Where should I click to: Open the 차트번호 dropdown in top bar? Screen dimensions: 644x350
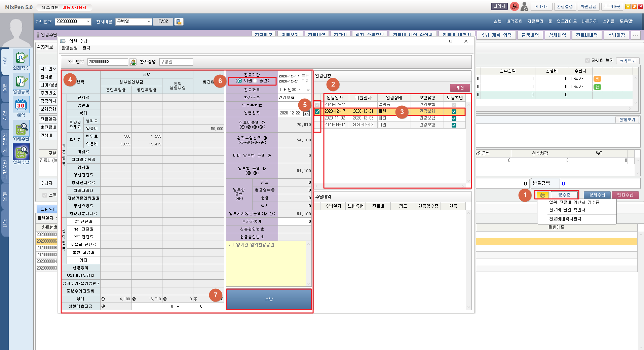[x=88, y=22]
